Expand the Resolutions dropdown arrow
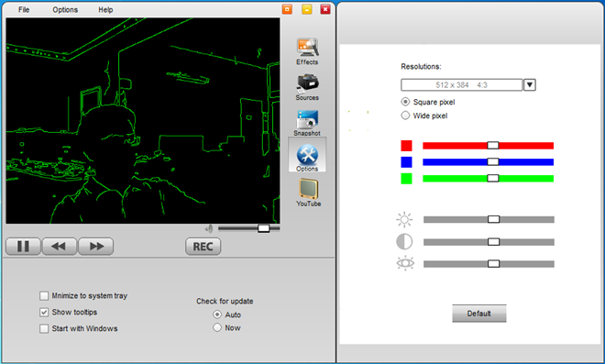This screenshot has height=364, width=605. click(530, 85)
